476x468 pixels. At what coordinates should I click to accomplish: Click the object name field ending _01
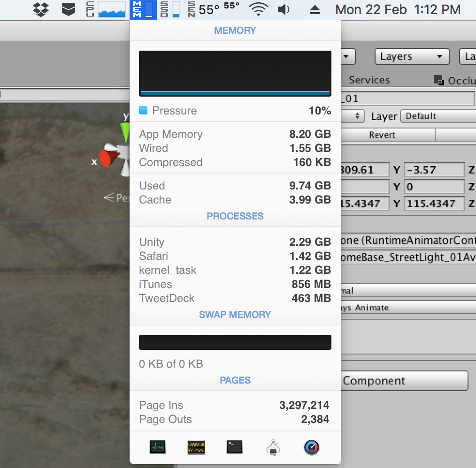pyautogui.click(x=407, y=98)
